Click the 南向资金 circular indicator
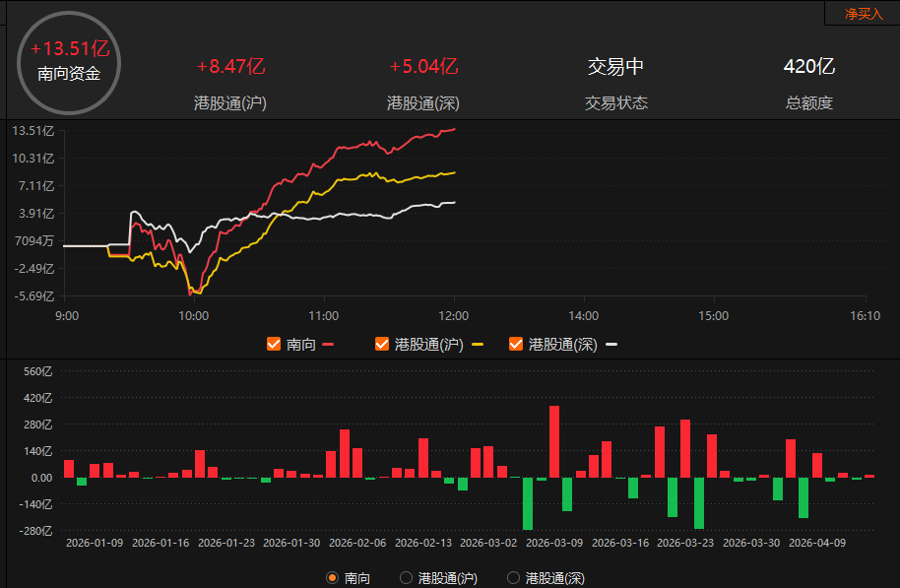 pyautogui.click(x=68, y=61)
